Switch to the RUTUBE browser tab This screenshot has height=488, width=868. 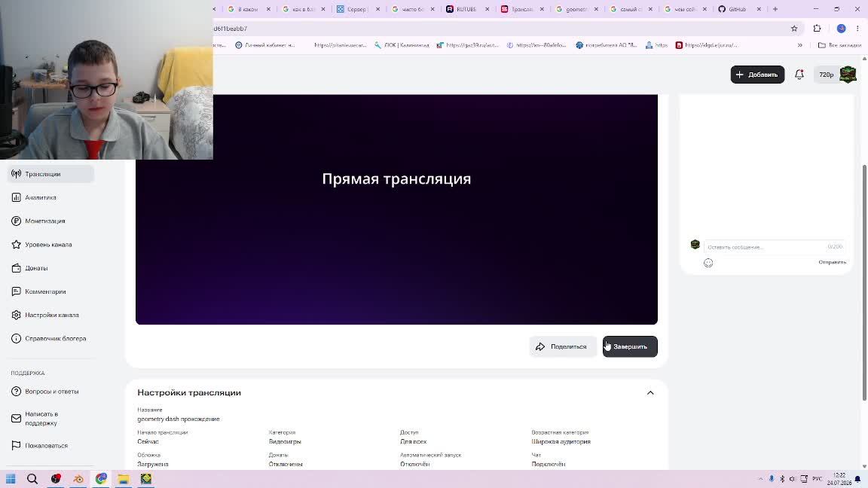[466, 9]
